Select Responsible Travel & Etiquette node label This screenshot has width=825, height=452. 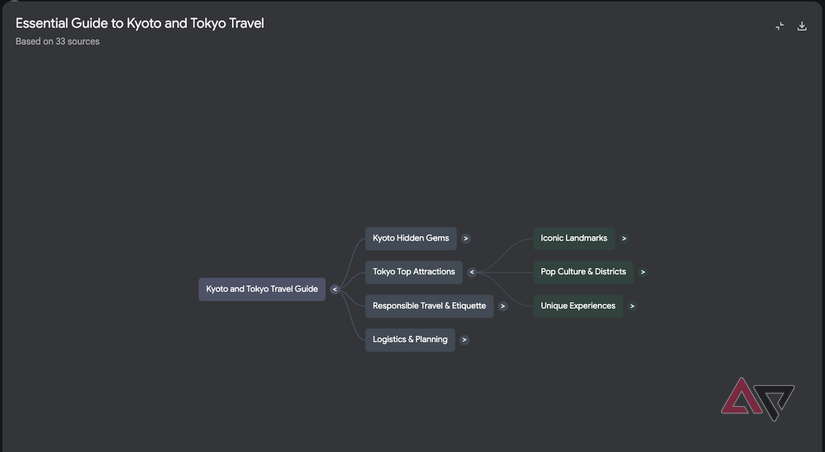tap(429, 306)
